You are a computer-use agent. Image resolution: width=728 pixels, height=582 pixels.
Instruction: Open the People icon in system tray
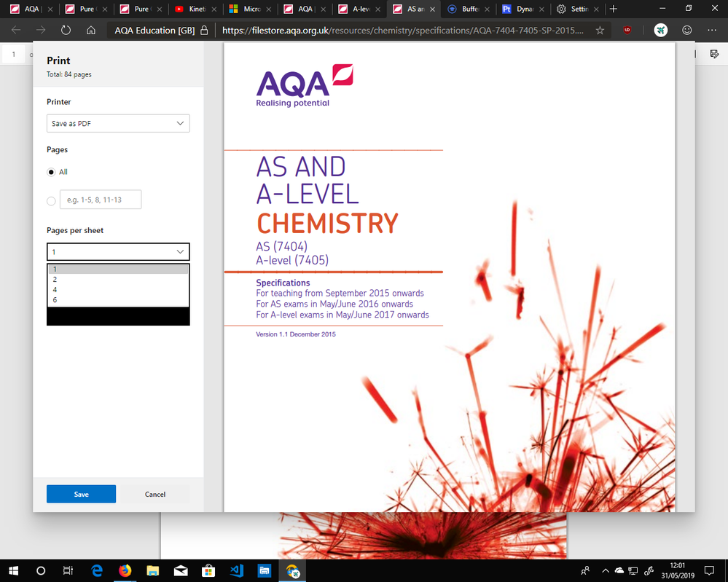[585, 570]
